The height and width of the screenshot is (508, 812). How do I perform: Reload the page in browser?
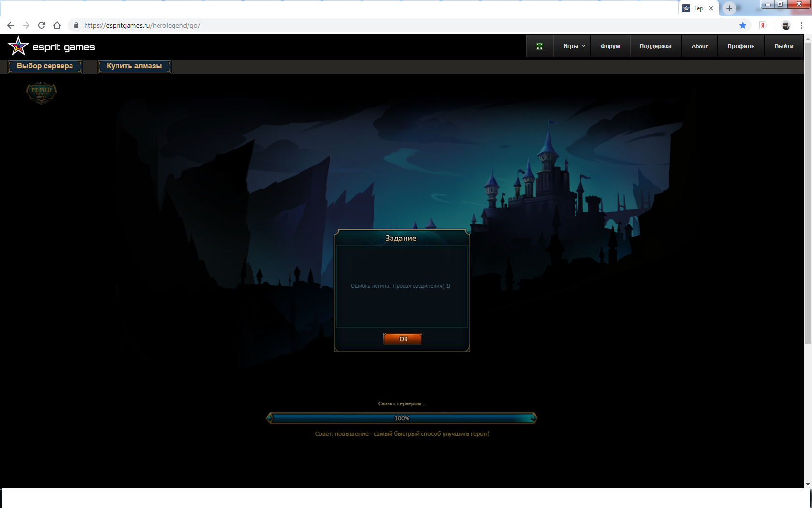(42, 25)
